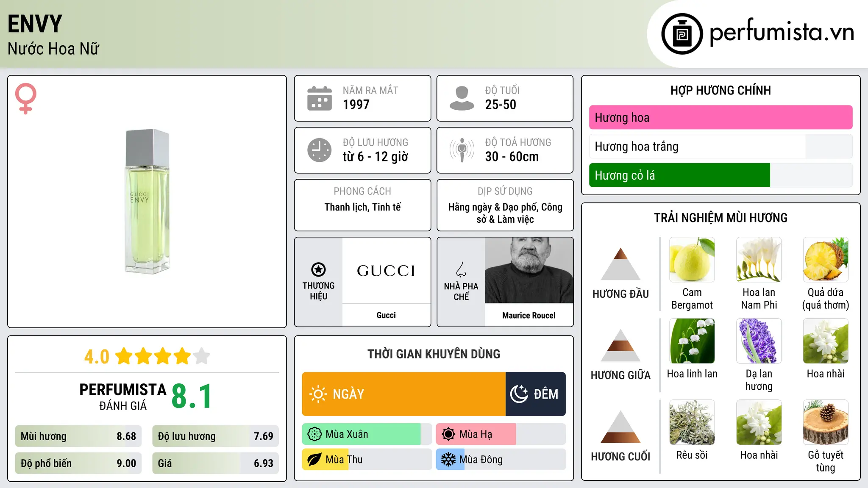Click the Độ lưu hương 7.69 score
Image resolution: width=868 pixels, height=488 pixels.
(215, 436)
